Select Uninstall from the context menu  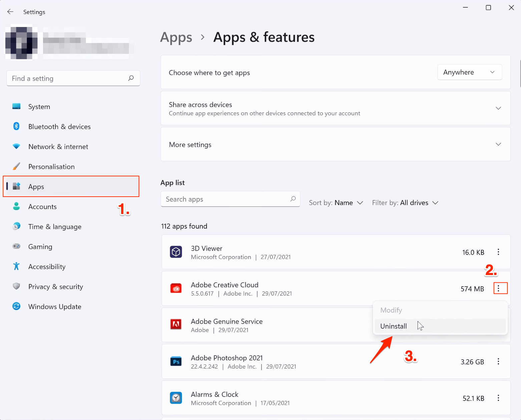[x=394, y=326]
